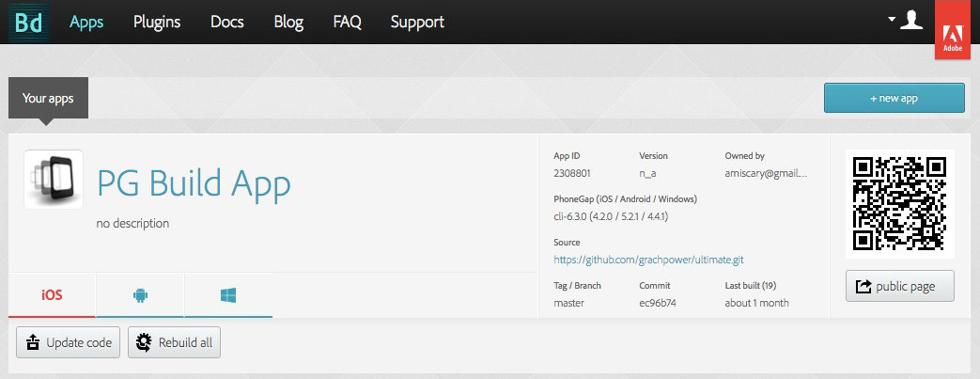
Task: Click the QR code image
Action: [x=900, y=204]
